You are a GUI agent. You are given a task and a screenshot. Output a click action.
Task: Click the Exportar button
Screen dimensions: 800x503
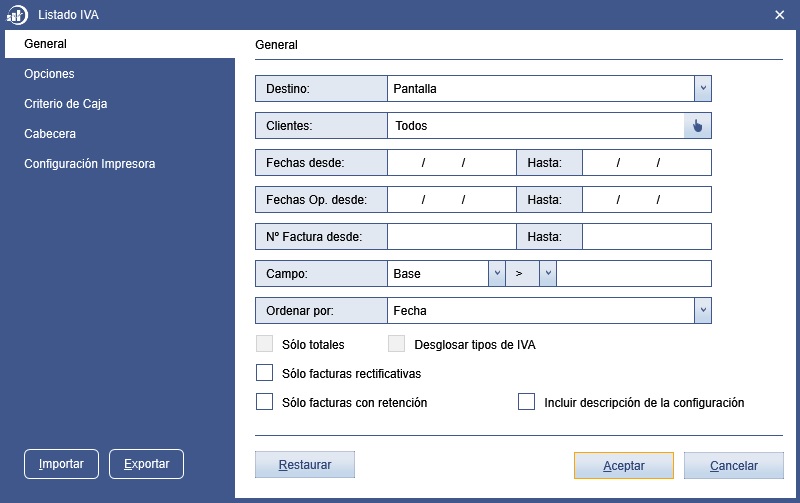click(x=146, y=464)
